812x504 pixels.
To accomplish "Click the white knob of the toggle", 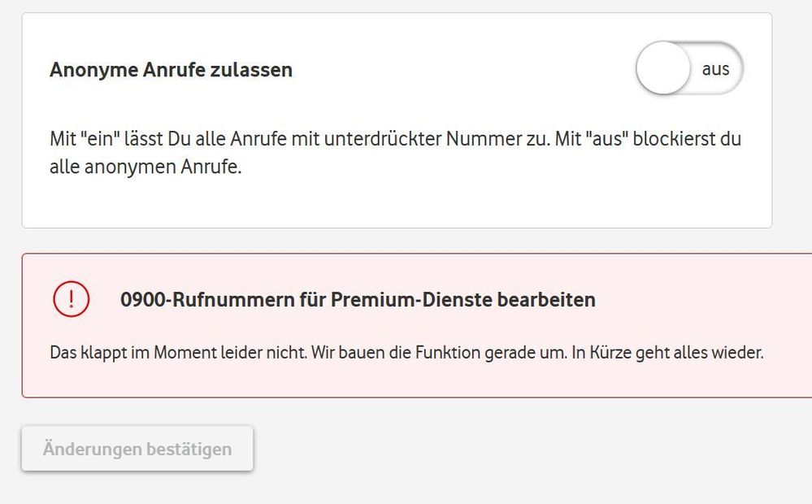I will [x=663, y=69].
